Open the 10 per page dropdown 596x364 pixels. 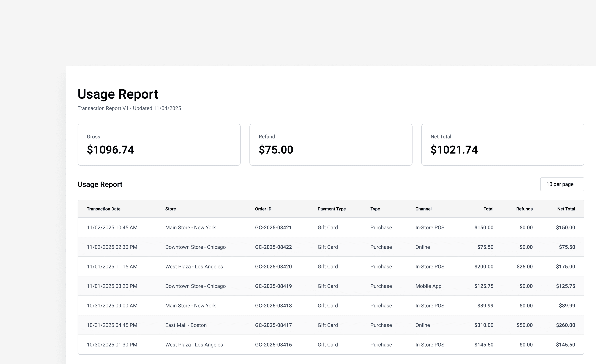click(562, 184)
